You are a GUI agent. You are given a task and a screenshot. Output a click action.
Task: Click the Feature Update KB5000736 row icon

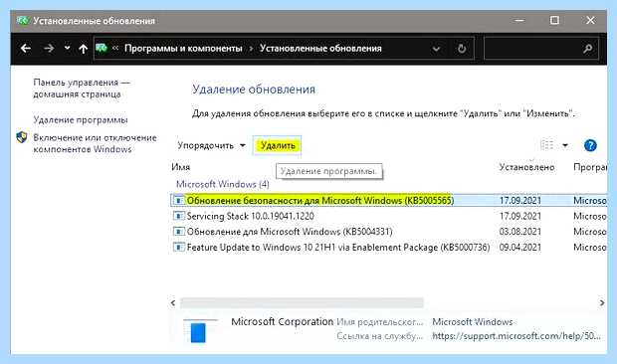pyautogui.click(x=179, y=248)
